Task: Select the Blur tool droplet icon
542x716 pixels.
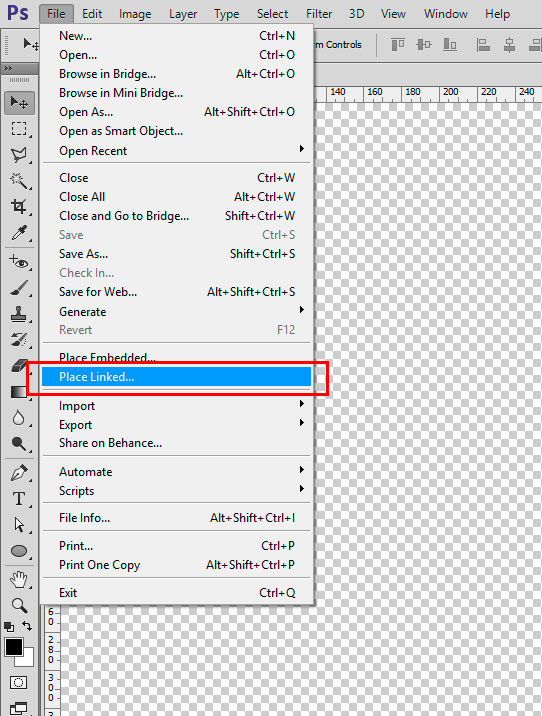Action: 19,418
